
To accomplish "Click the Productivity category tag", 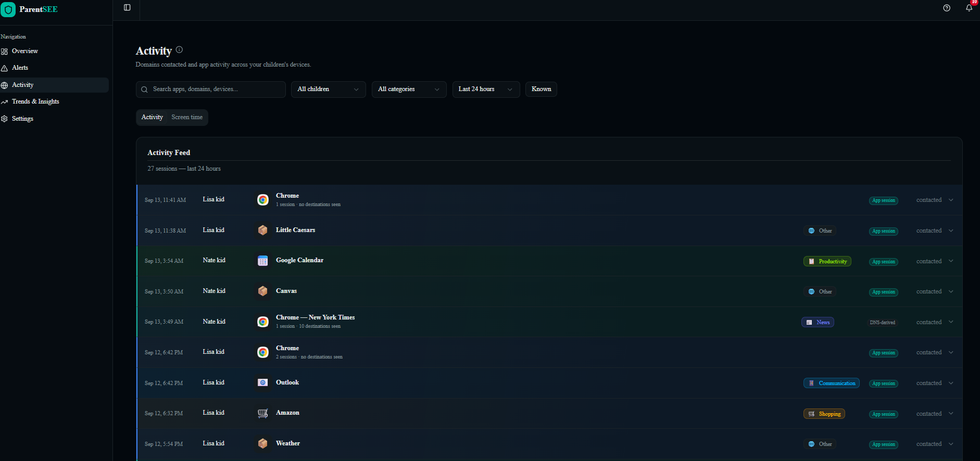I will 827,261.
